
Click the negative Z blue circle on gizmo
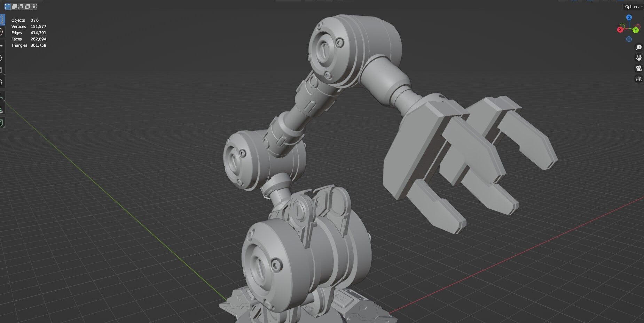tap(629, 39)
